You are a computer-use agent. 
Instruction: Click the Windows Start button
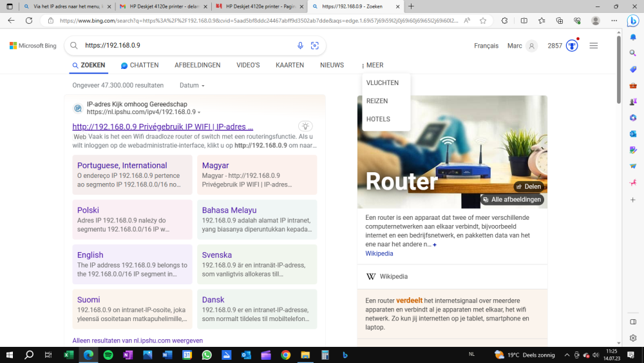[x=10, y=355]
